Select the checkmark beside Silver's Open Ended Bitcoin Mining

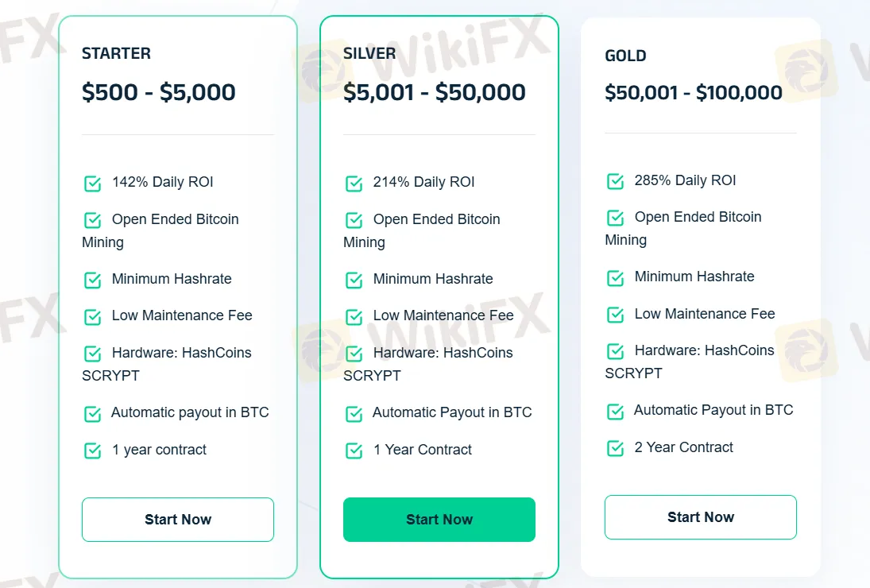tap(354, 219)
